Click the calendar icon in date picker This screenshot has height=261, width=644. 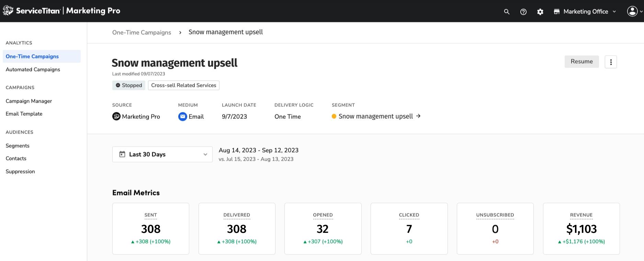(x=122, y=154)
